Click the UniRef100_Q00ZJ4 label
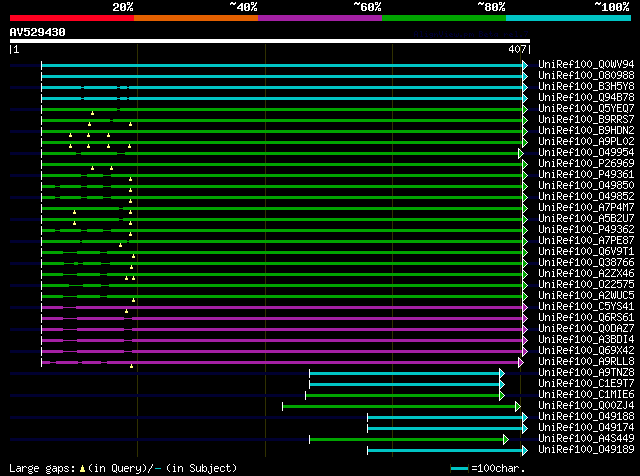Screen dimensions: 640x476 pos(586,406)
